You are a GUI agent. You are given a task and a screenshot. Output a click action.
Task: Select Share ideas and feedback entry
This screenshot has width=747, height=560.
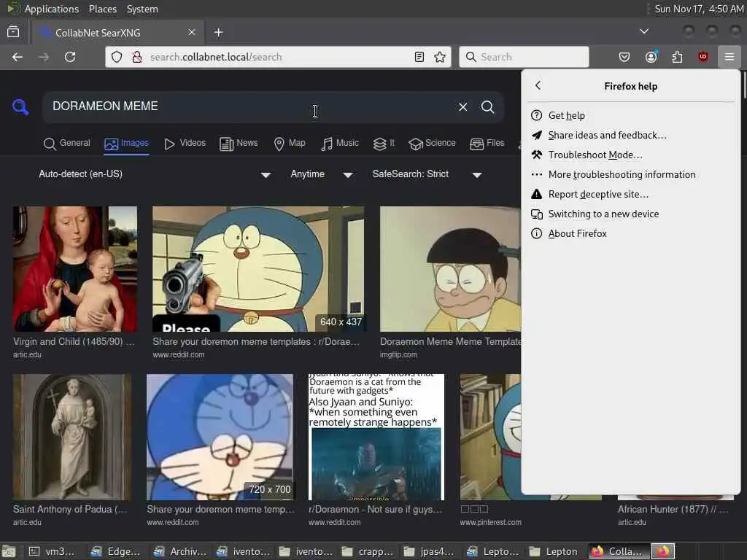point(631,135)
